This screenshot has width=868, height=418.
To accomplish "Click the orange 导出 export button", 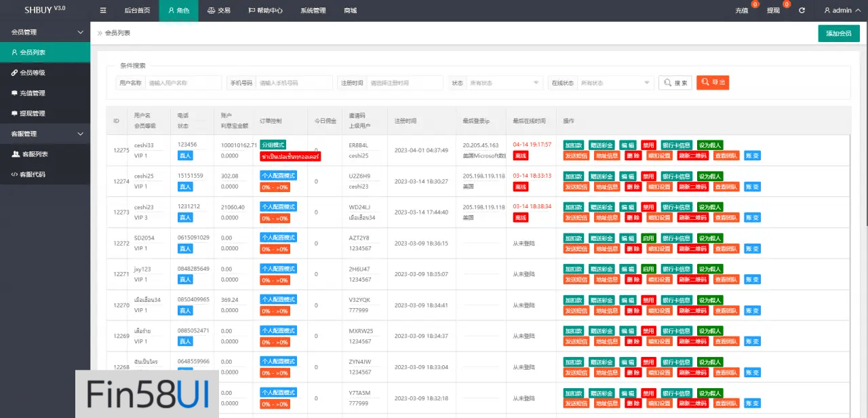I will (713, 83).
